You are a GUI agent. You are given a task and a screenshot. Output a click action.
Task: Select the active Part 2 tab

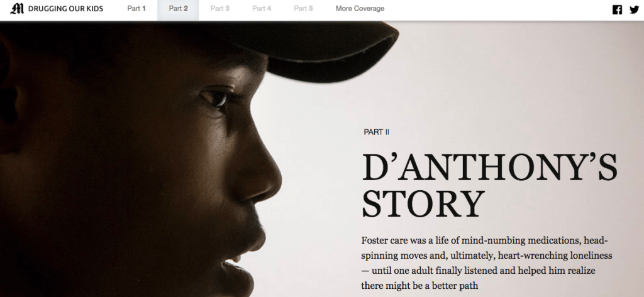click(x=178, y=9)
